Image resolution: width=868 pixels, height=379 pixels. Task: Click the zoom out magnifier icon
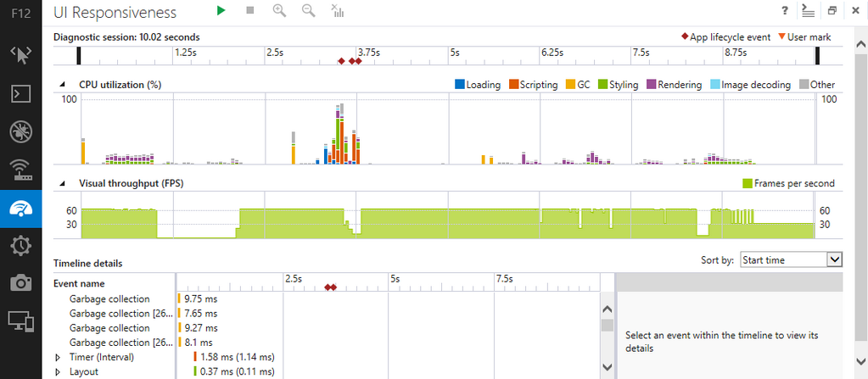308,10
